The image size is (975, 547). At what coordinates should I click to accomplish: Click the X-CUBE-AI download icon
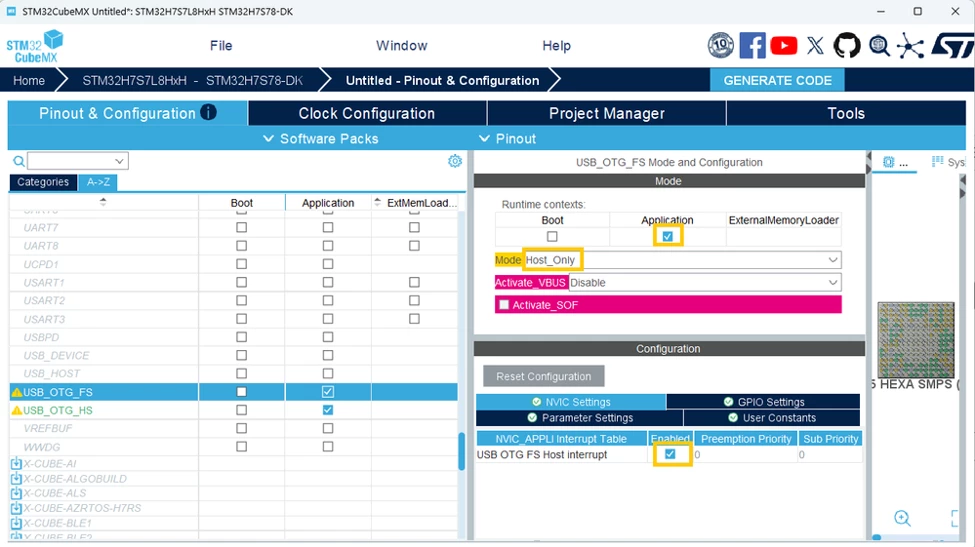pos(16,464)
